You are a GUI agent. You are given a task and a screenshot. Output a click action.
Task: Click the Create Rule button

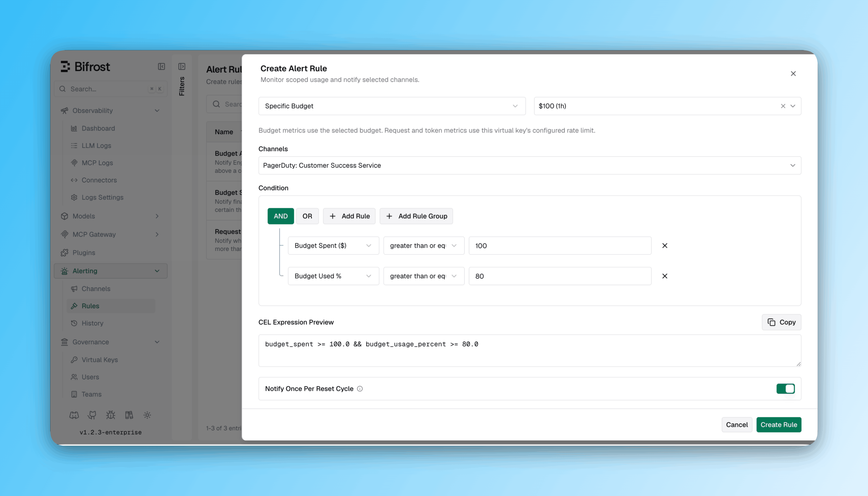(779, 425)
